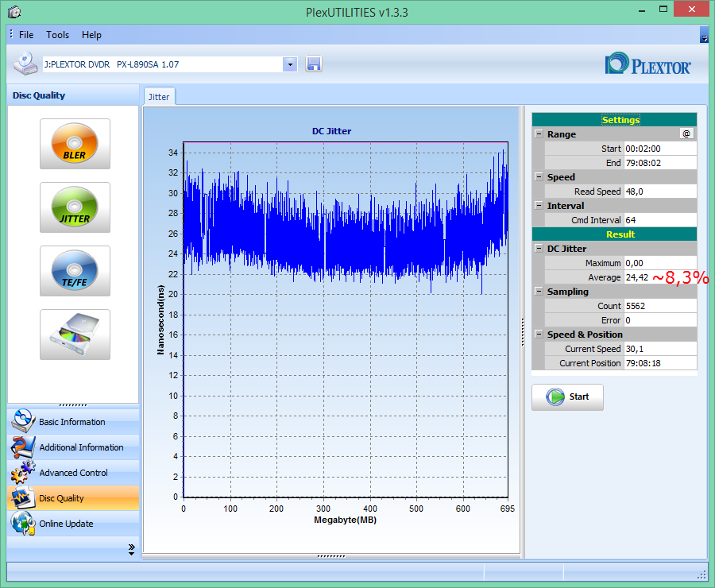Click the Nanosecond(ns) axis label
This screenshot has height=588, width=715.
[160, 319]
